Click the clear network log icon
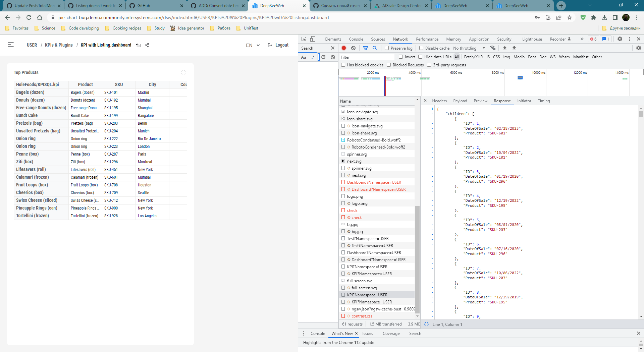 [353, 48]
